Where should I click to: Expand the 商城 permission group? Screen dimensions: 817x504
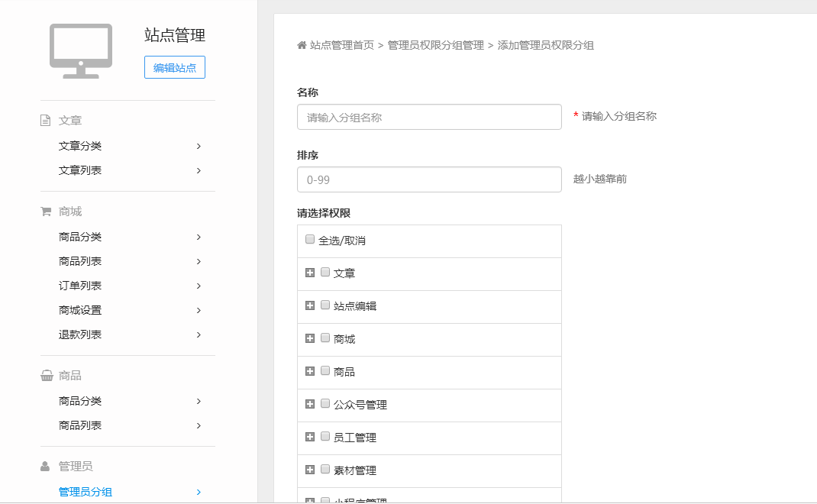coord(310,338)
